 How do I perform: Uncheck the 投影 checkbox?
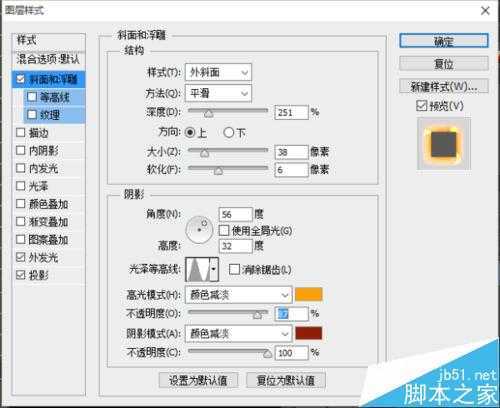click(21, 275)
